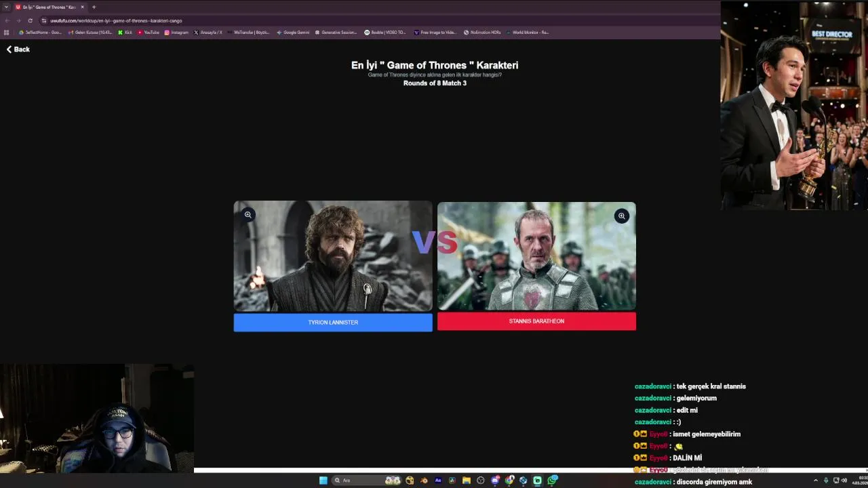Open Google Chrome from the taskbar

coord(509,481)
